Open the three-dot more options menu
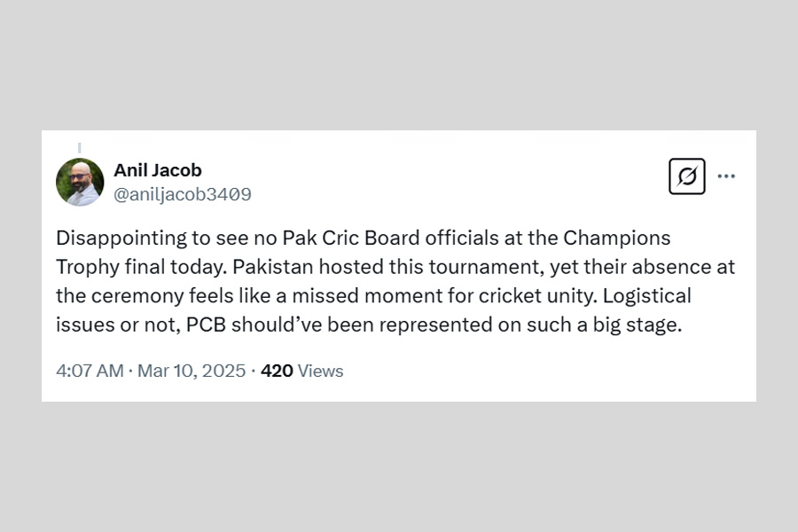Viewport: 798px width, 532px height. (726, 176)
